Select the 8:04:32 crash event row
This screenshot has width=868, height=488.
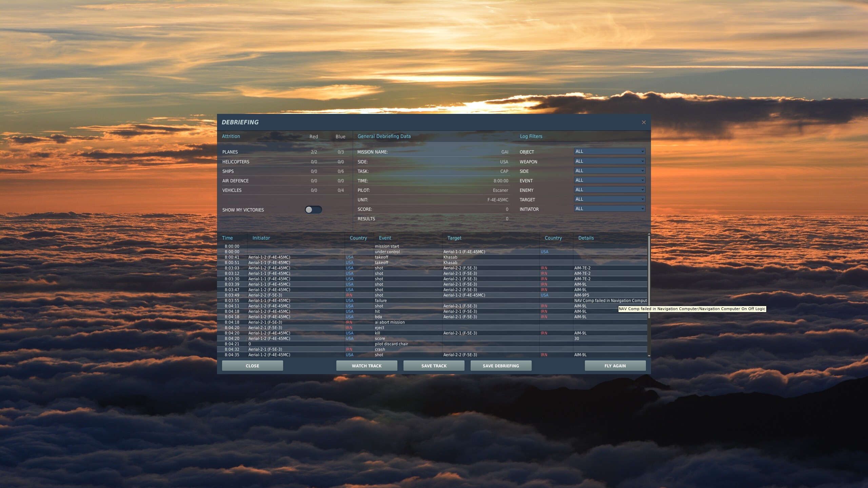(x=432, y=349)
